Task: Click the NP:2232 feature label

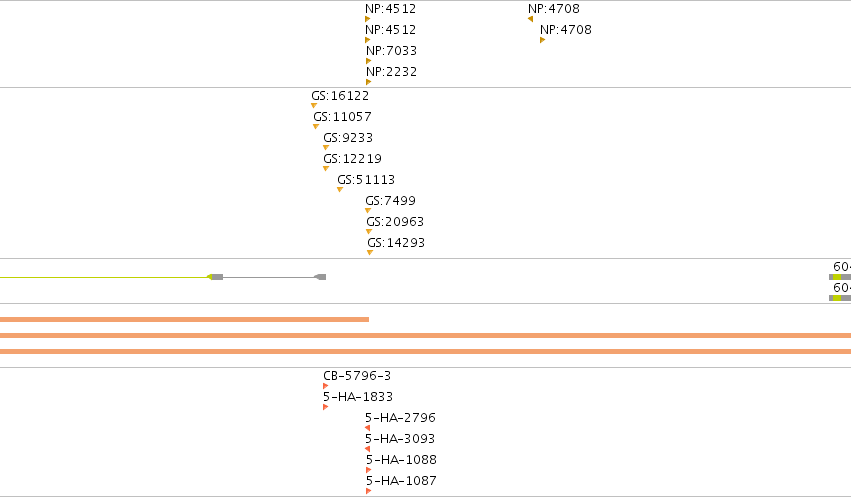Action: pos(391,72)
